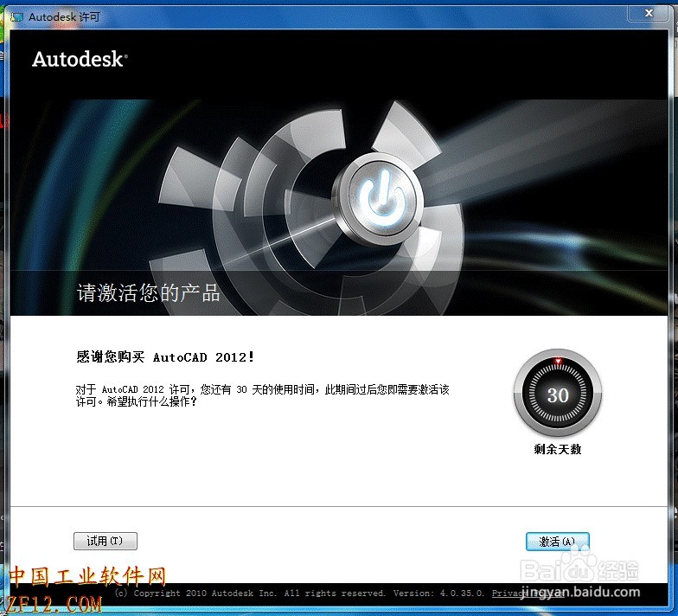This screenshot has width=678, height=616.
Task: Click the 剩余天数 label
Action: coord(557,449)
